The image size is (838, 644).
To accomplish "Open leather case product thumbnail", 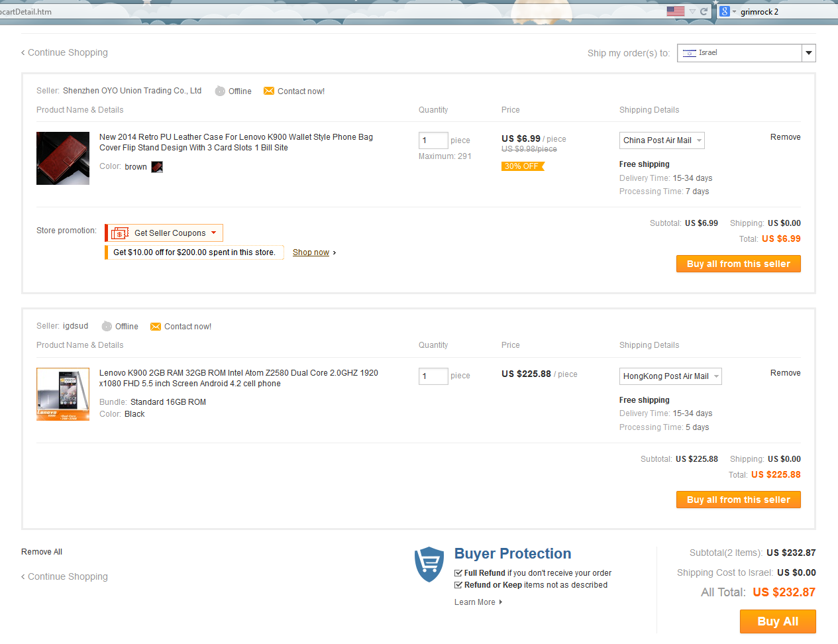I will tap(63, 158).
